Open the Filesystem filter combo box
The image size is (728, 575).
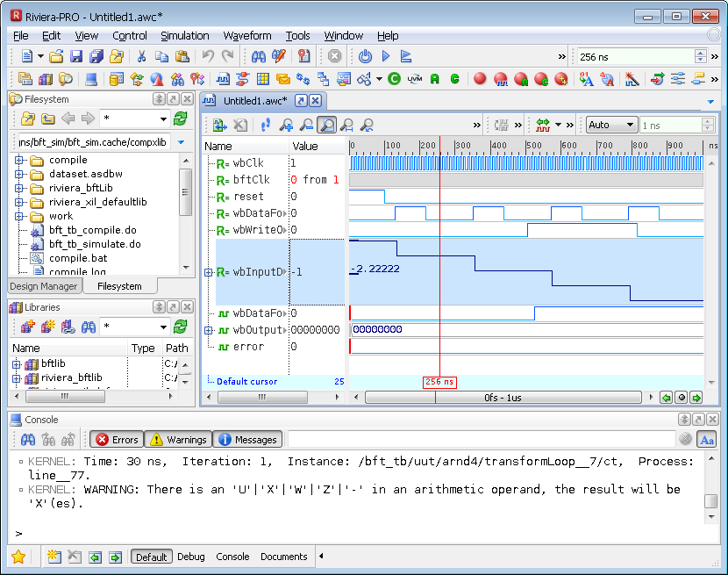(135, 119)
